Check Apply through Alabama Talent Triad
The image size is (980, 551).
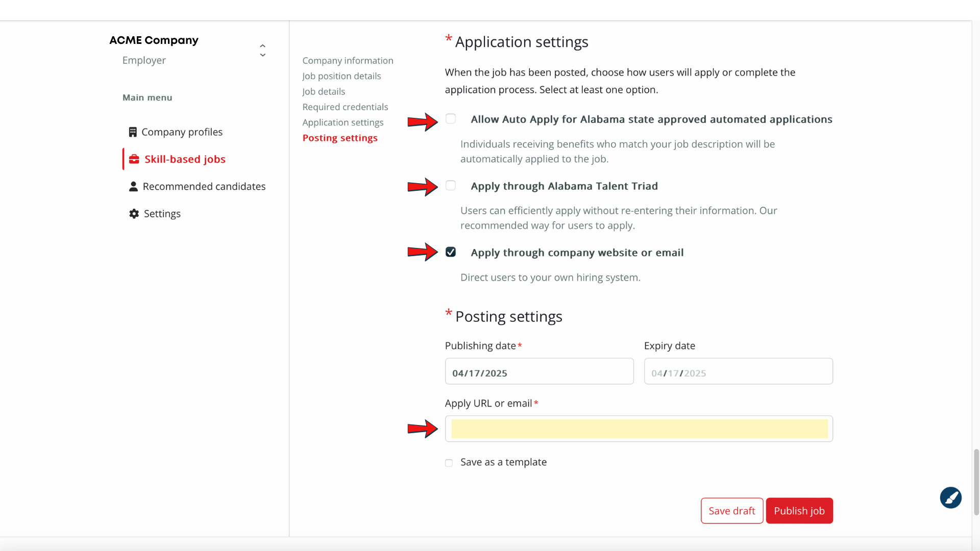point(451,186)
